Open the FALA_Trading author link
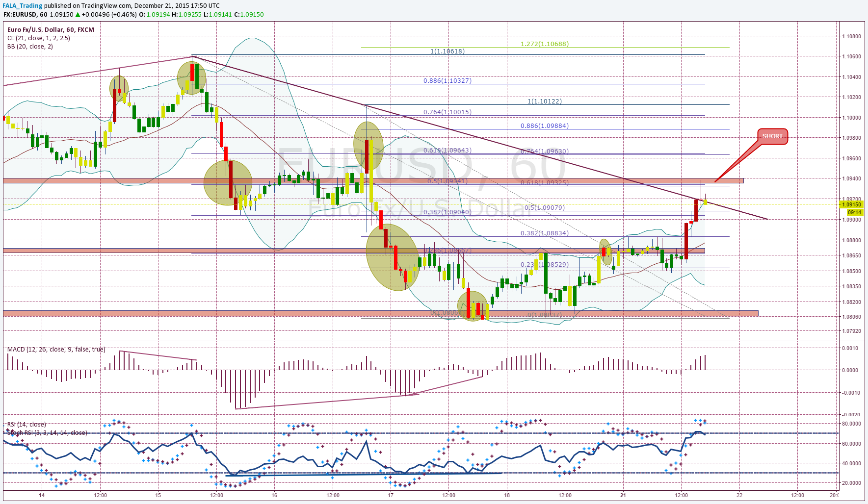Screen dimensions: 868x504 [23, 5]
